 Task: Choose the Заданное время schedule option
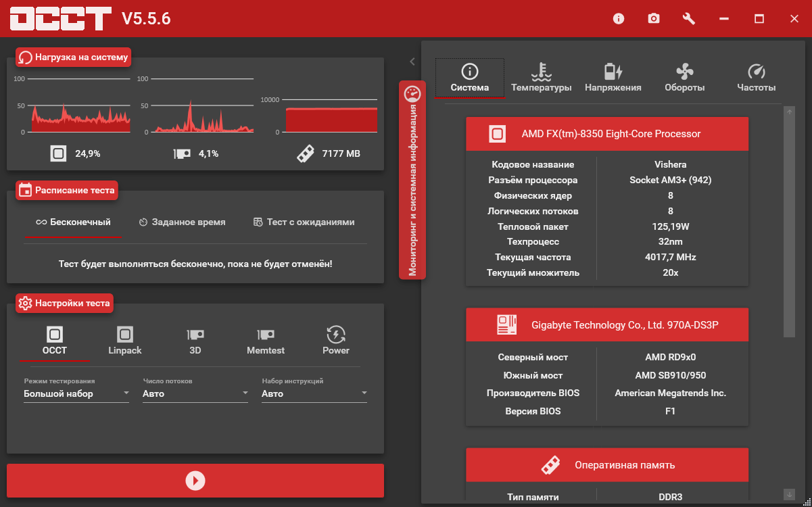click(x=182, y=222)
